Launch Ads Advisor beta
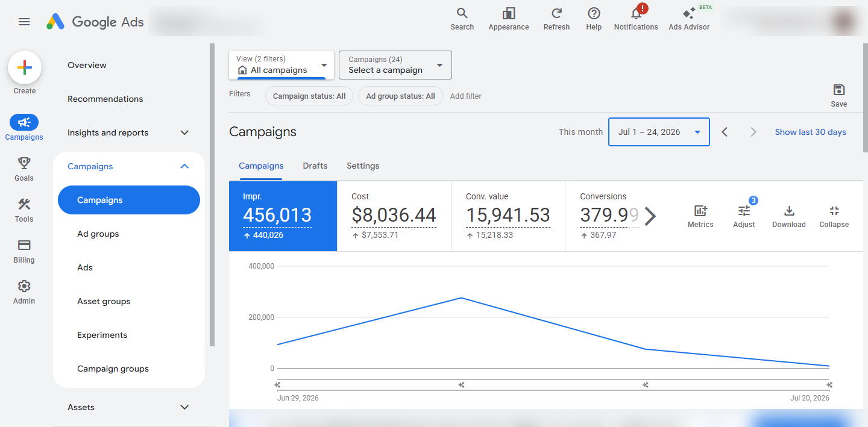Viewport: 868px width, 427px height. pos(689,19)
